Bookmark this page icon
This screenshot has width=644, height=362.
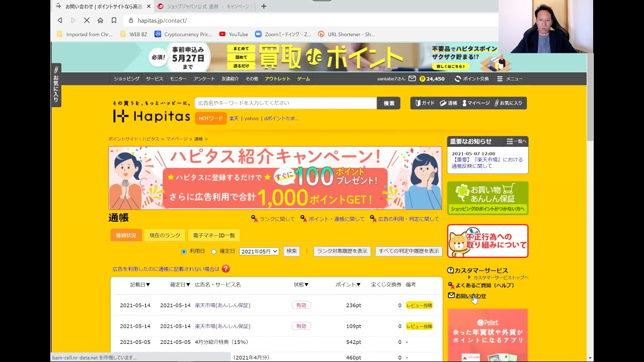(x=114, y=20)
